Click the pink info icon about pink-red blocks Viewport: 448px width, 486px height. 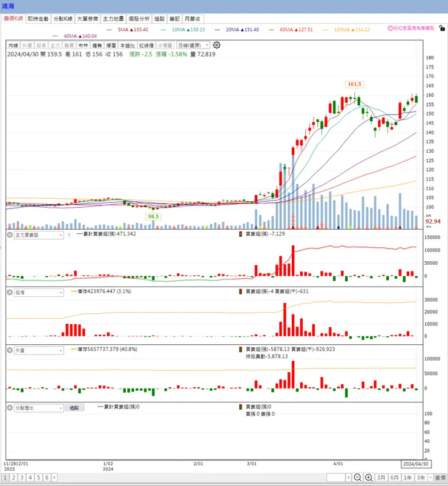point(390,28)
